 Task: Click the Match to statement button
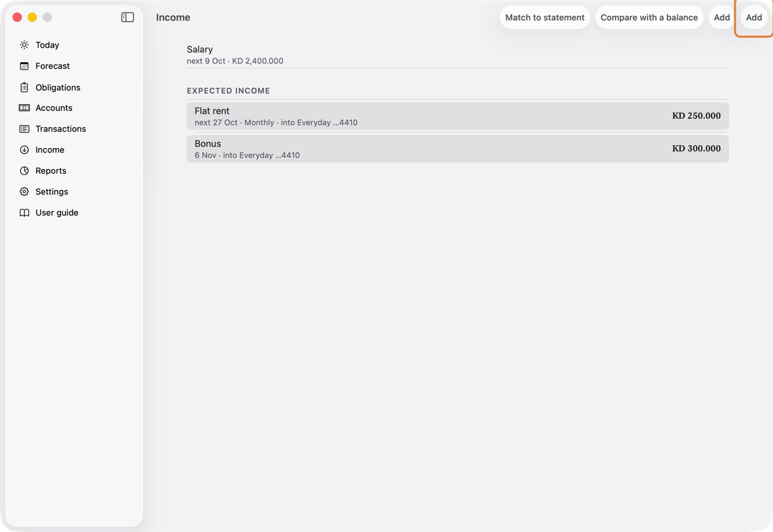[x=545, y=17]
